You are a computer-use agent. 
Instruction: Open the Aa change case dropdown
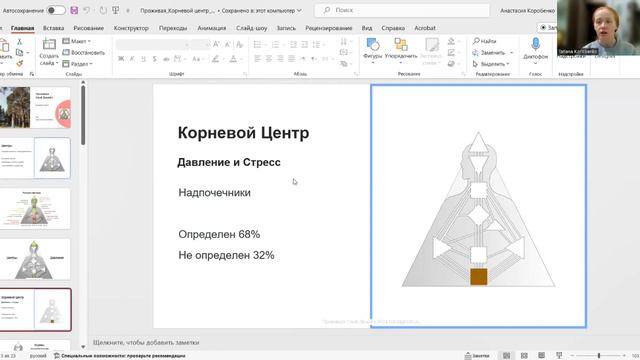tap(198, 59)
